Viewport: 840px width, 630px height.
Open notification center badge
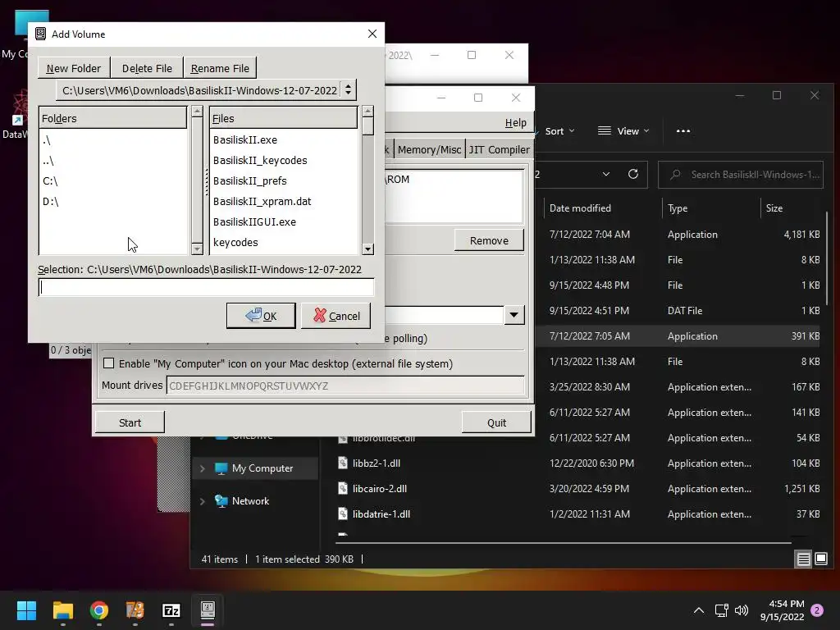(x=817, y=610)
